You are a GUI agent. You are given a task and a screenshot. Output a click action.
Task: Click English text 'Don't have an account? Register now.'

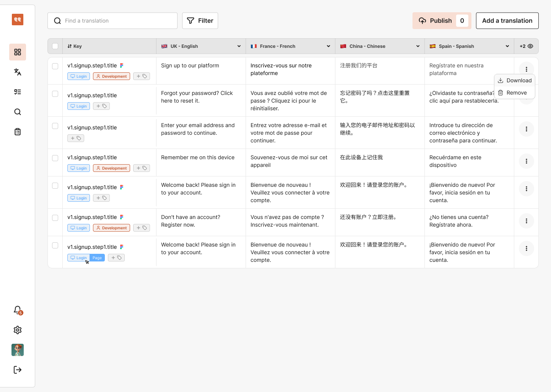191,221
